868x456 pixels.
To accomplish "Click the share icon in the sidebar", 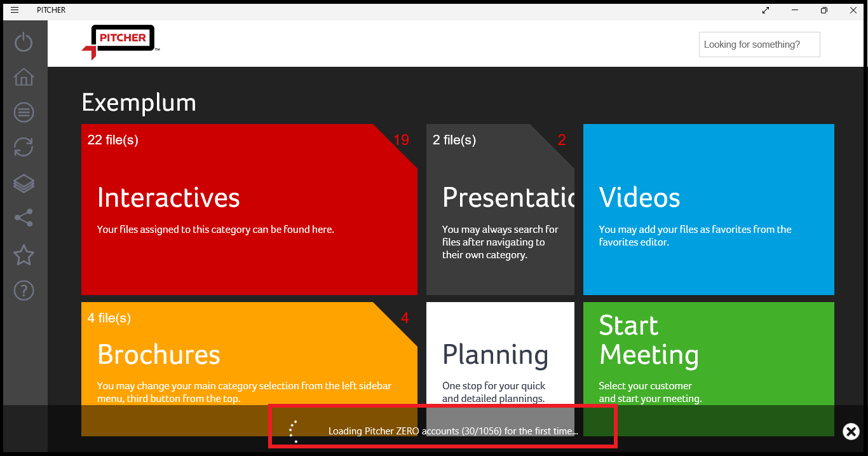I will click(24, 218).
